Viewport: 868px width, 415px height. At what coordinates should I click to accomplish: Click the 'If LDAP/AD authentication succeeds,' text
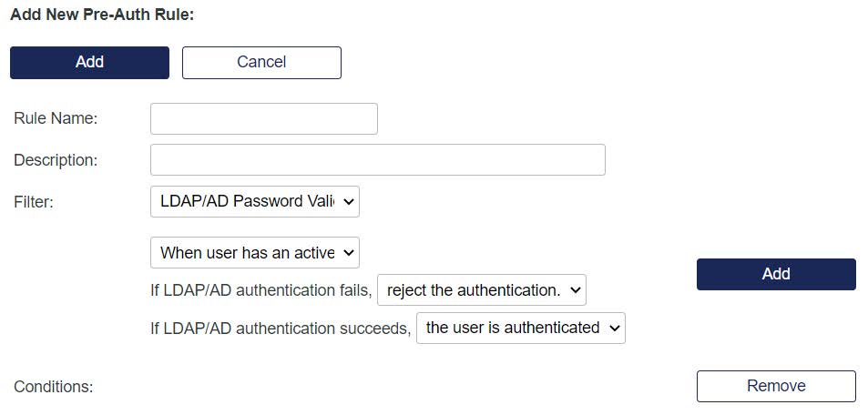pos(281,329)
